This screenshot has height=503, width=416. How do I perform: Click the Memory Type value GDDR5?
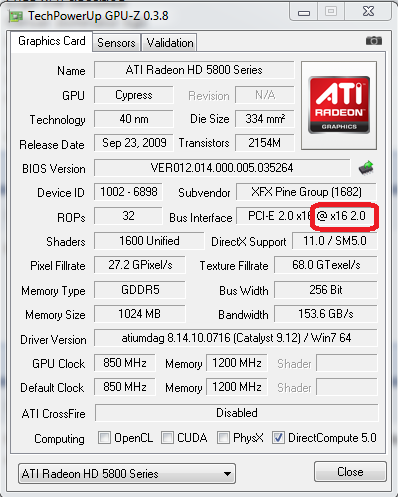click(x=140, y=290)
